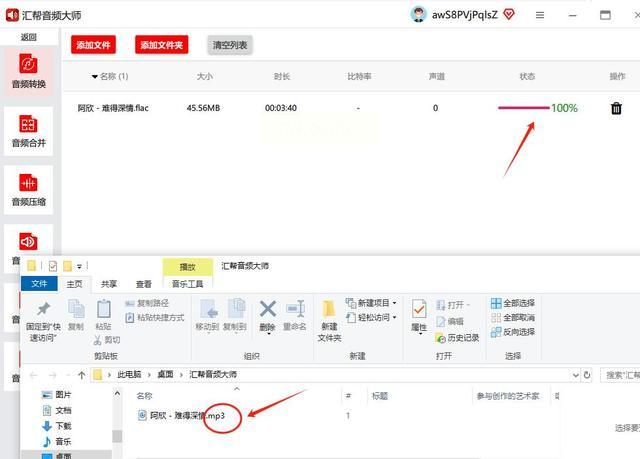The image size is (640, 459).
Task: Click the 添加文件 button
Action: point(93,45)
